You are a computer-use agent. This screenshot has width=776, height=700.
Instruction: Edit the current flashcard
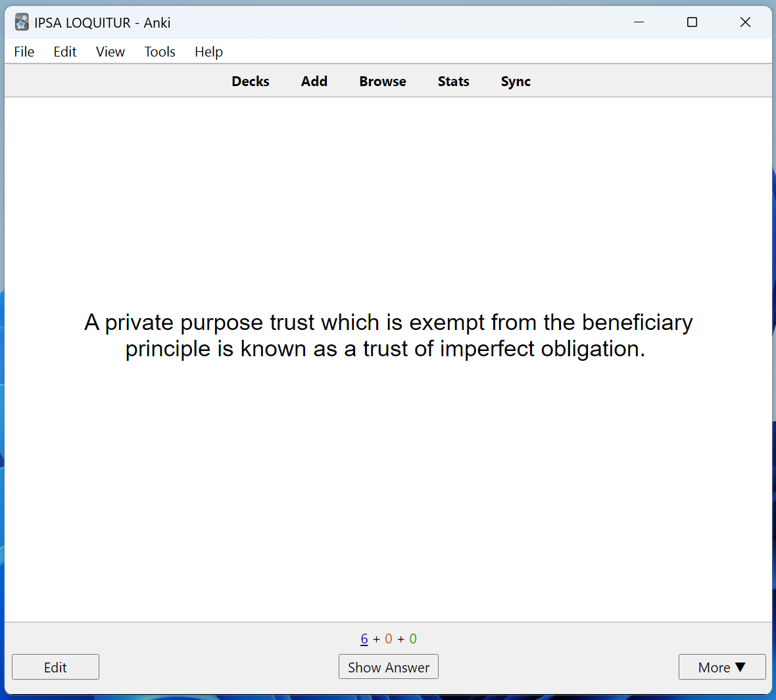(x=55, y=666)
